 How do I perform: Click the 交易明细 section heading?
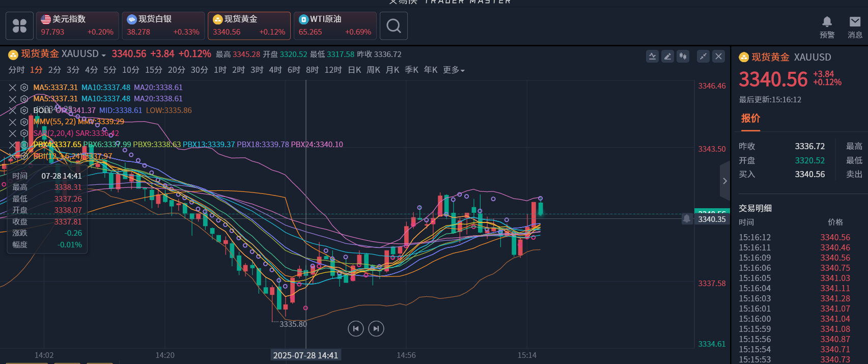pyautogui.click(x=755, y=208)
